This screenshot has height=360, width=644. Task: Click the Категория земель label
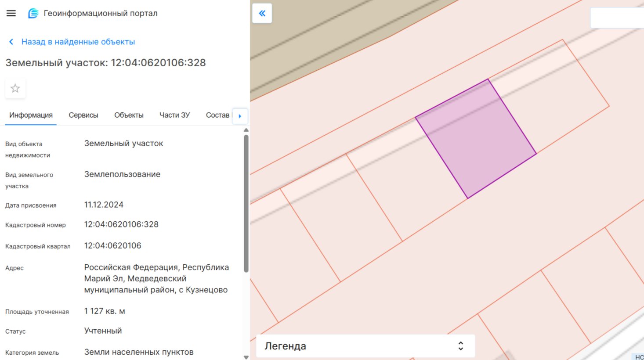point(32,353)
